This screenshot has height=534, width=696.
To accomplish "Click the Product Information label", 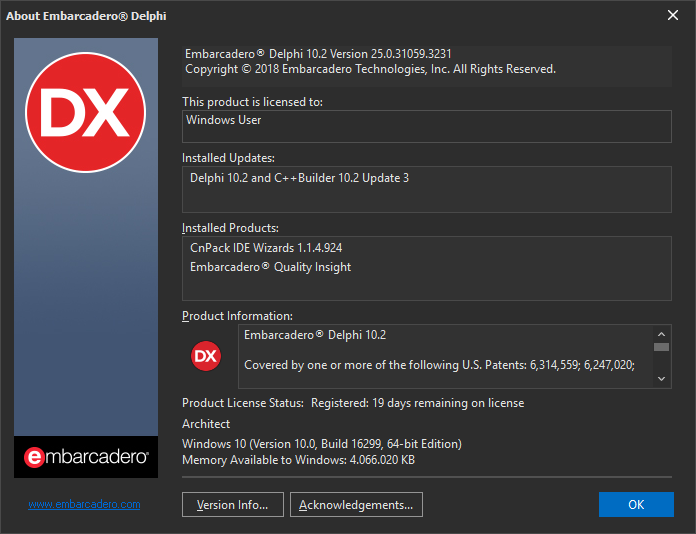I will tap(237, 316).
